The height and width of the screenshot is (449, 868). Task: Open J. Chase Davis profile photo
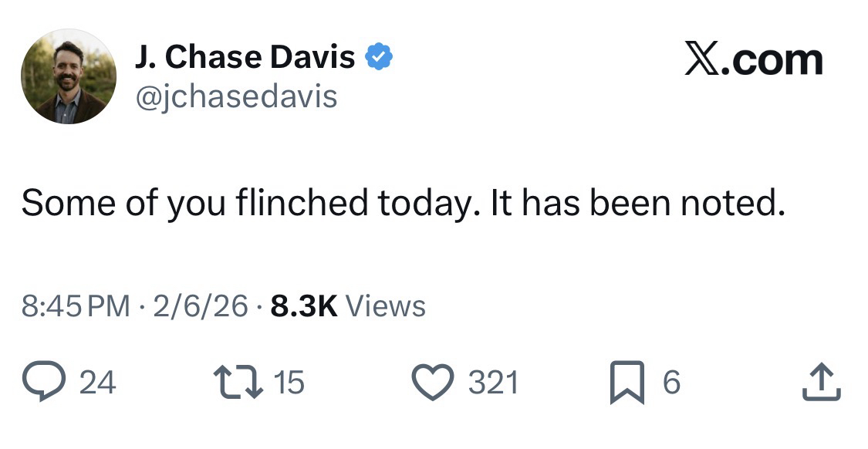69,77
